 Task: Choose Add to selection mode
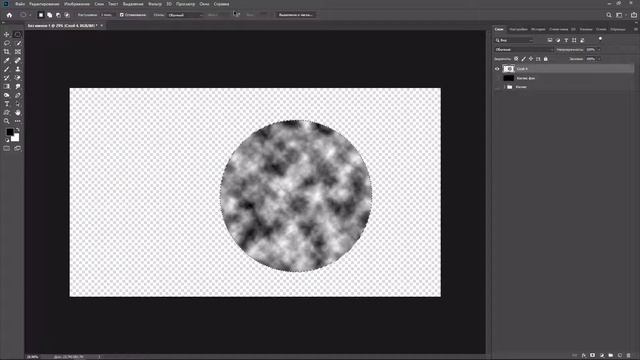pos(49,15)
